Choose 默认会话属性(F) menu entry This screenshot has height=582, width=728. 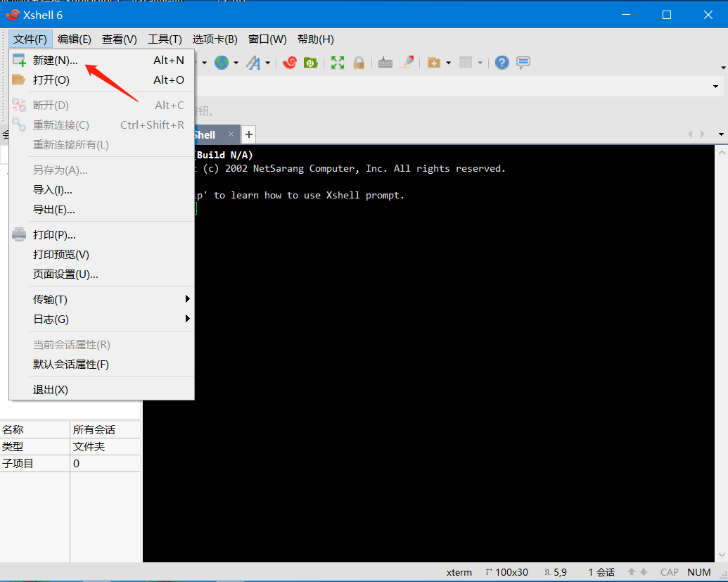click(102, 365)
